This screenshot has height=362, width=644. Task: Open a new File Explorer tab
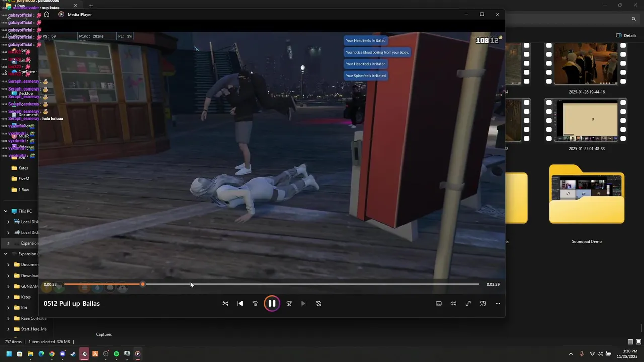(91, 6)
